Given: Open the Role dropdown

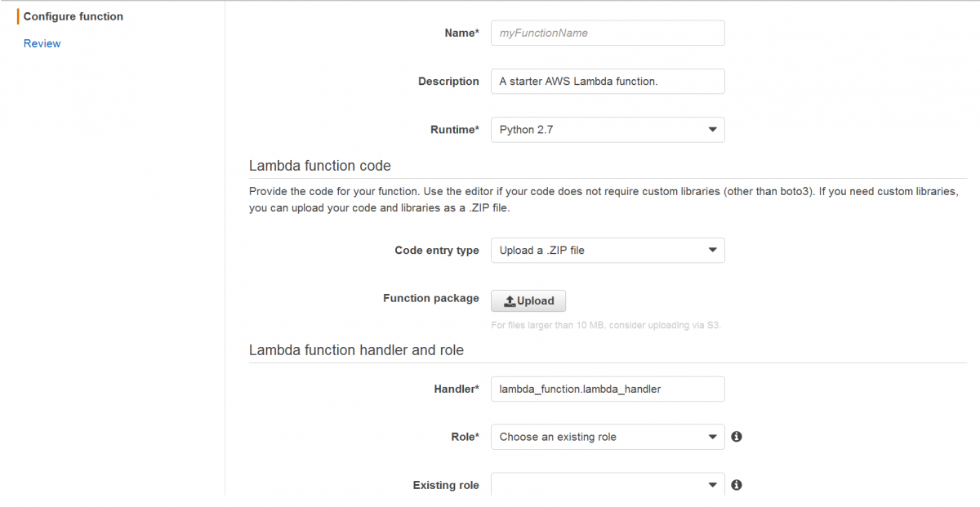Looking at the screenshot, I should pos(608,437).
